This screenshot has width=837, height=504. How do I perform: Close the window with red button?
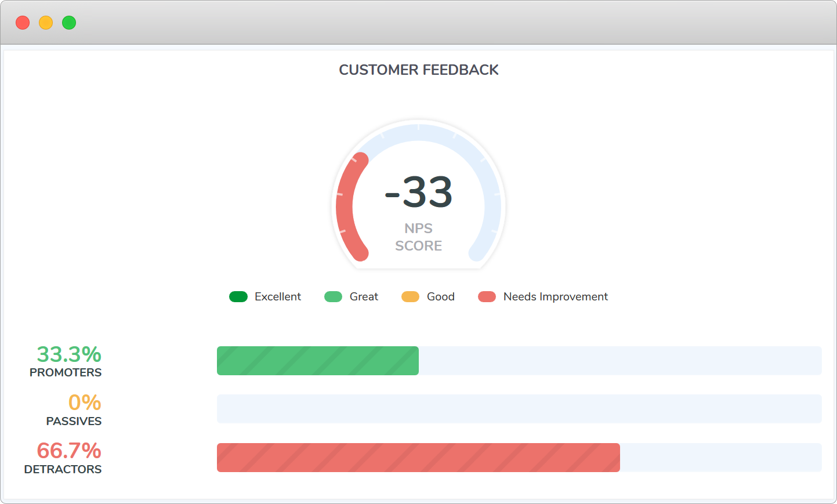pyautogui.click(x=23, y=23)
